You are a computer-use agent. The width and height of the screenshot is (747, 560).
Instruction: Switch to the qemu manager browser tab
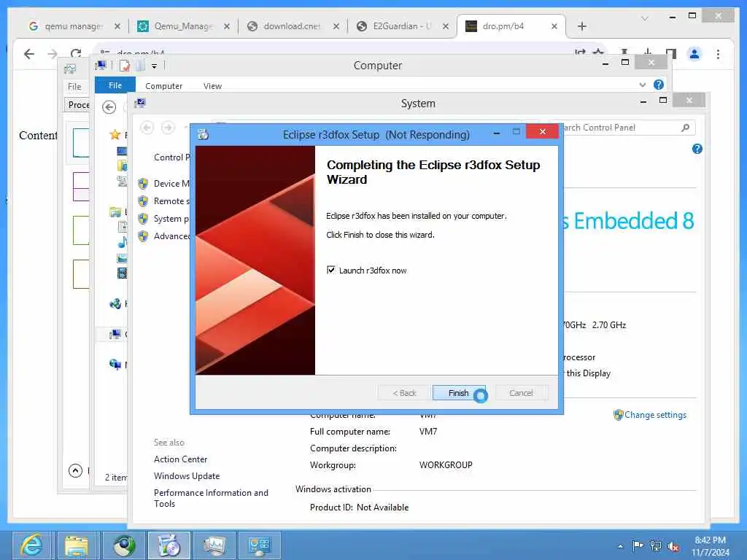74,26
